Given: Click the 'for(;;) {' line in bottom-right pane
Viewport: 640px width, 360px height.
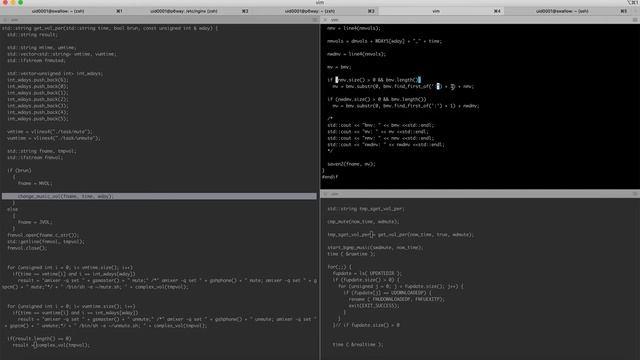Looking at the screenshot, I should click(339, 267).
